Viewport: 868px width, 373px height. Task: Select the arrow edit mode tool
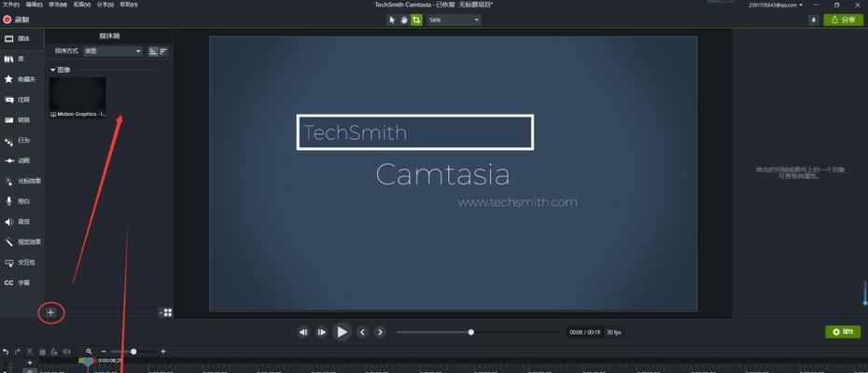pos(392,20)
